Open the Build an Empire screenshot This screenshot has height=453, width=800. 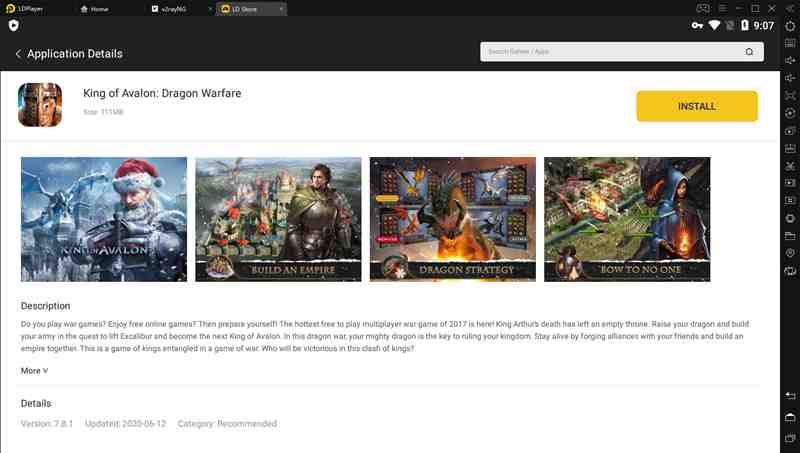pyautogui.click(x=278, y=219)
